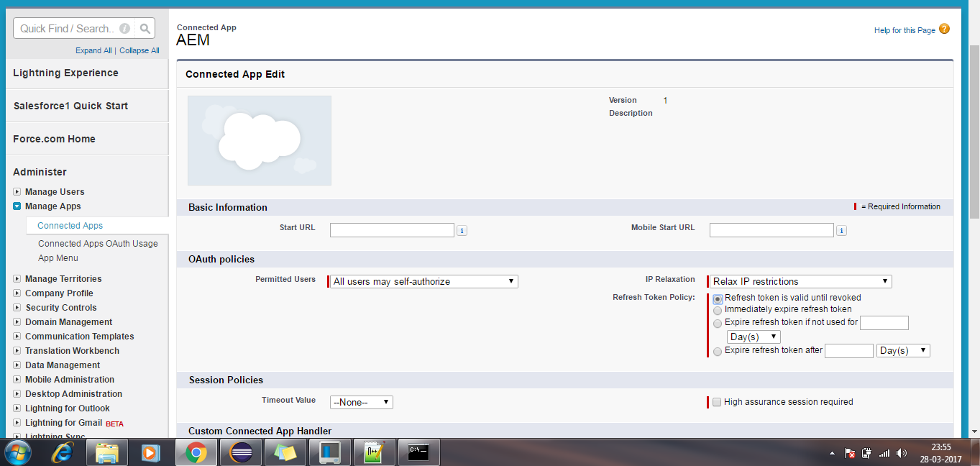Open App Menu under Manage Apps
This screenshot has height=466, width=980.
pyautogui.click(x=58, y=257)
